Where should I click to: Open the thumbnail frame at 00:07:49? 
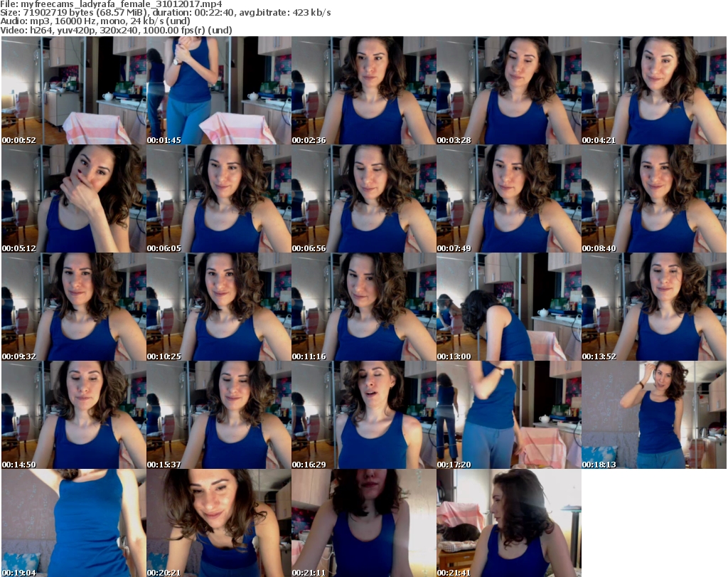(x=508, y=198)
